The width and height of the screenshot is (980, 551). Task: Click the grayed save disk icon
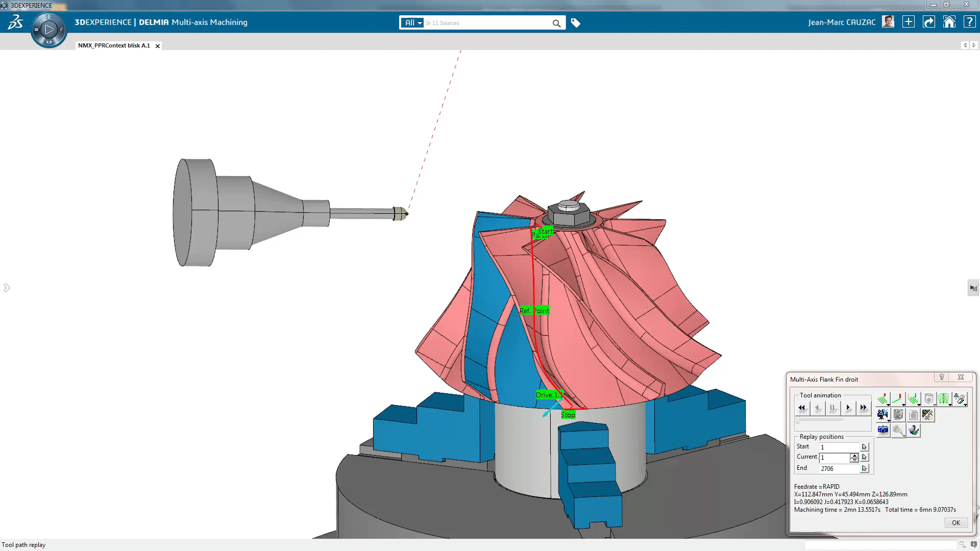point(898,415)
